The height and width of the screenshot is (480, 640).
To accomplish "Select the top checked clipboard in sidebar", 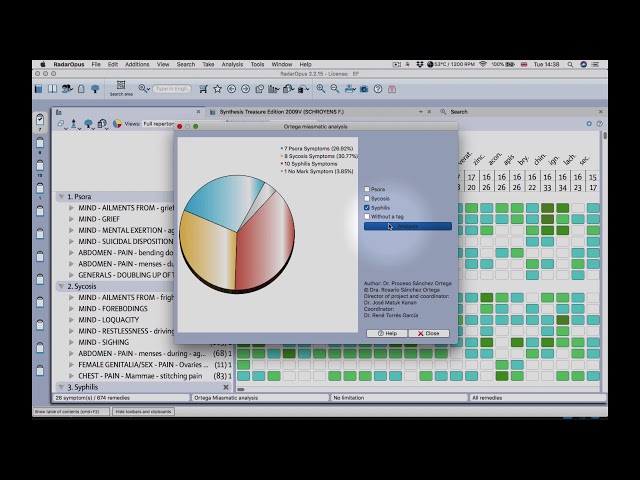I will (40, 120).
